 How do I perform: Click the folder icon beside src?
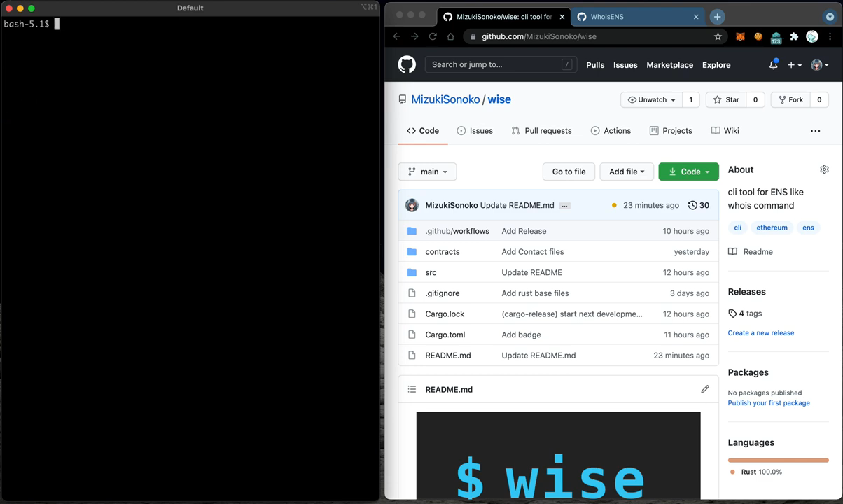coord(412,272)
